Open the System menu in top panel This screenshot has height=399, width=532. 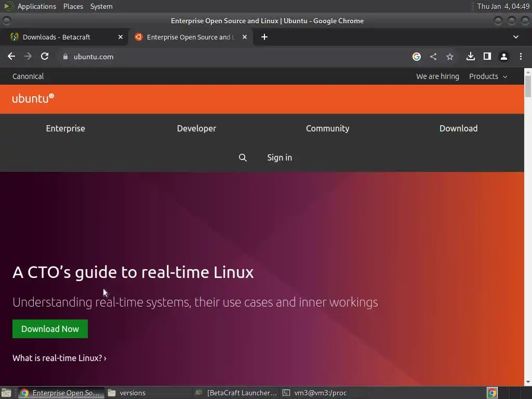(x=101, y=6)
